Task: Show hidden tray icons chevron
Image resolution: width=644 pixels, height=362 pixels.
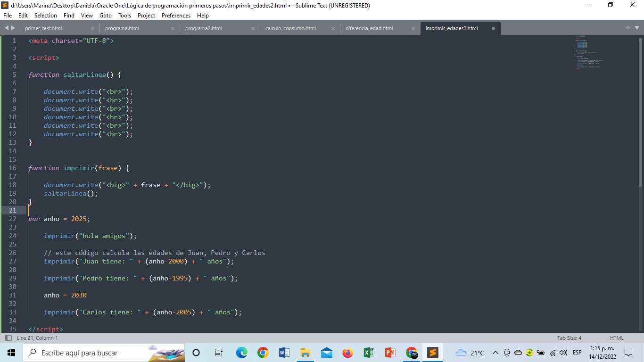Action: (495, 353)
